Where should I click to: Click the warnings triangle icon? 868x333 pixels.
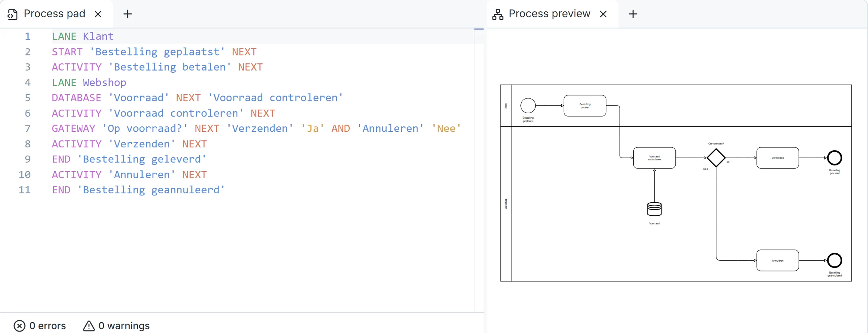tap(89, 326)
